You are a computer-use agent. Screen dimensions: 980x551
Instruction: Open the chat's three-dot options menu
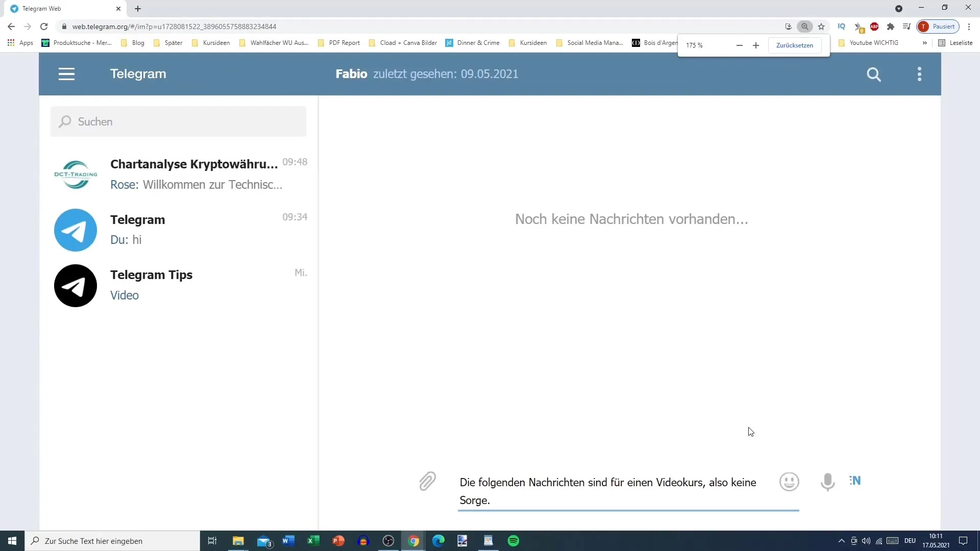(x=919, y=74)
